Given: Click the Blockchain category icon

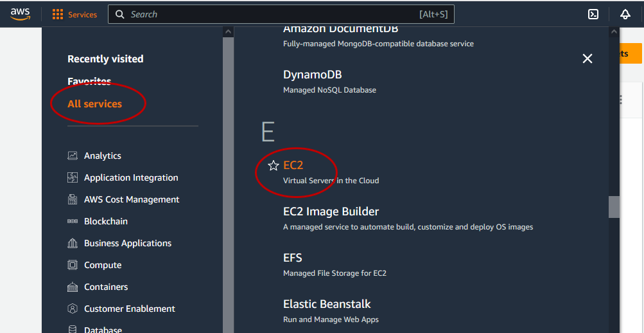Looking at the screenshot, I should point(73,221).
